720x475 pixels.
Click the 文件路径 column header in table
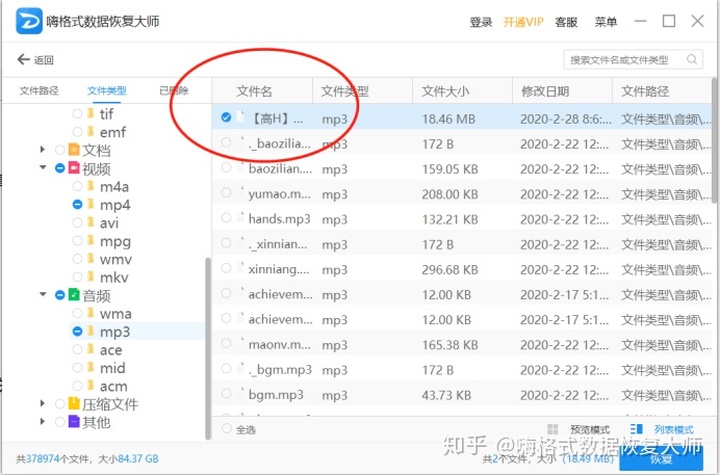662,91
